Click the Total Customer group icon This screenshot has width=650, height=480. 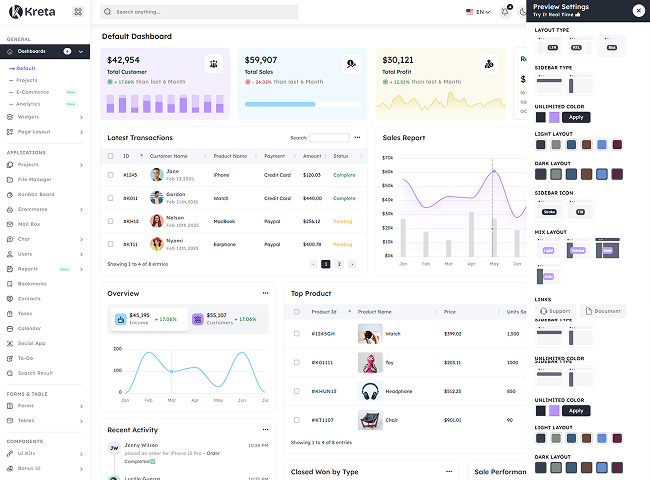(x=213, y=63)
